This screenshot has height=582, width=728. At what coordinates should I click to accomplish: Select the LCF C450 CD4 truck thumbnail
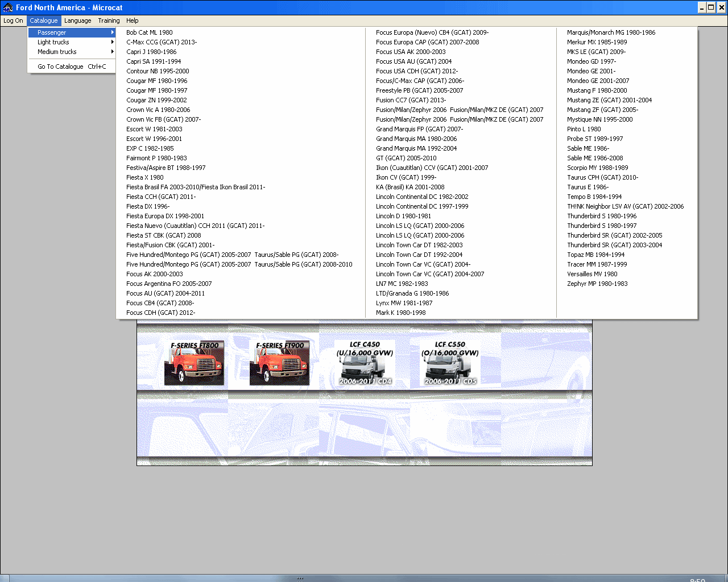click(x=365, y=363)
